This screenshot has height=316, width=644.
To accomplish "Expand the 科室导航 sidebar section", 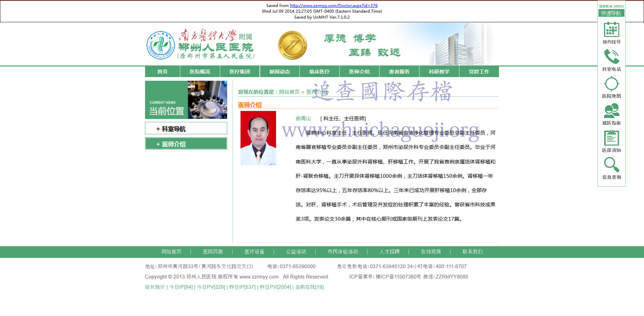I will coord(186,129).
